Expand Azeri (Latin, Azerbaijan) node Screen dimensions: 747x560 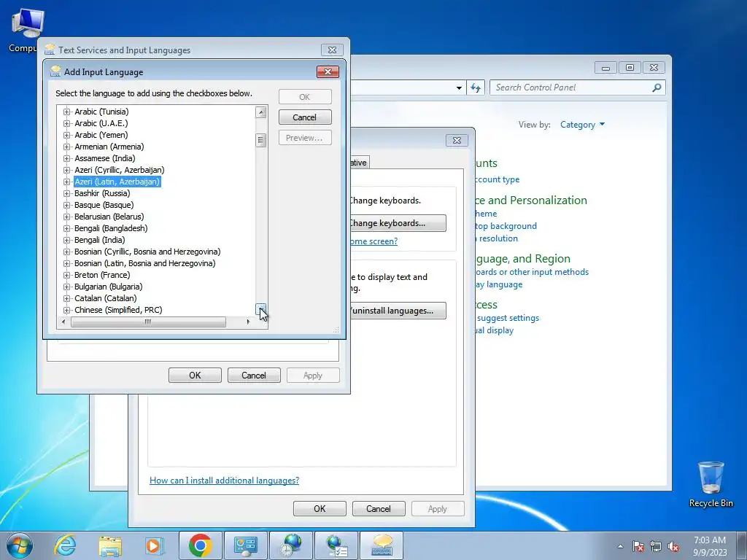click(x=66, y=182)
